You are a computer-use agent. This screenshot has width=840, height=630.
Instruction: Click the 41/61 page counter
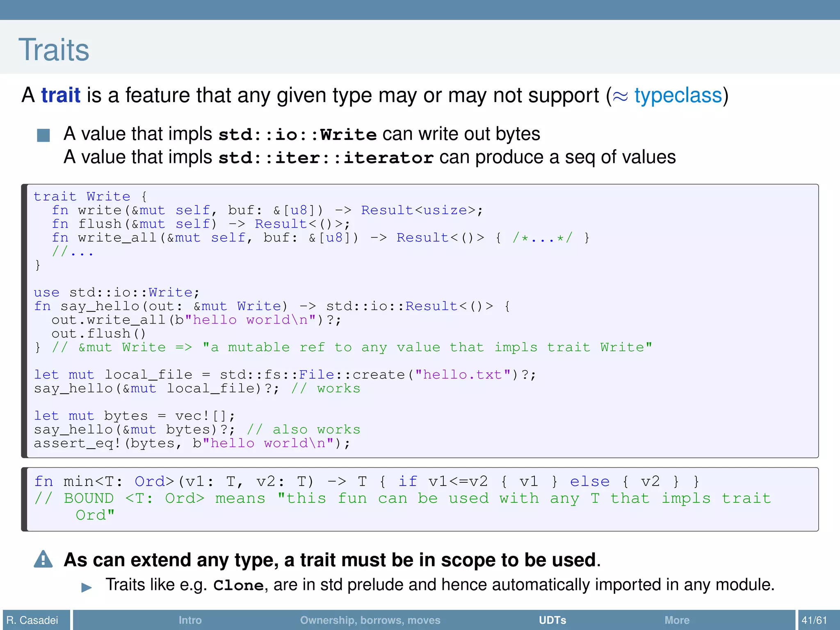click(x=814, y=620)
